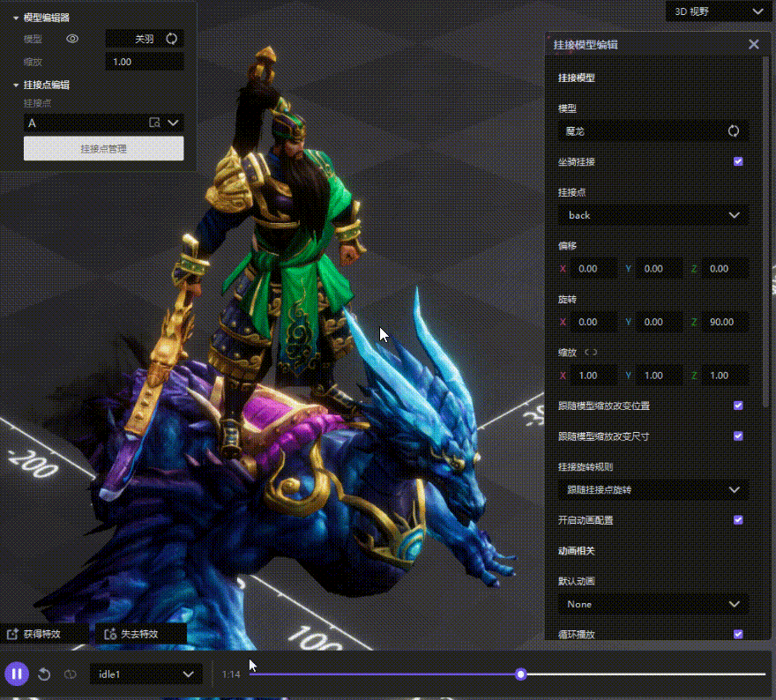776x700 pixels.
Task: Collapse the 挂接点编辑 section
Action: pos(16,86)
